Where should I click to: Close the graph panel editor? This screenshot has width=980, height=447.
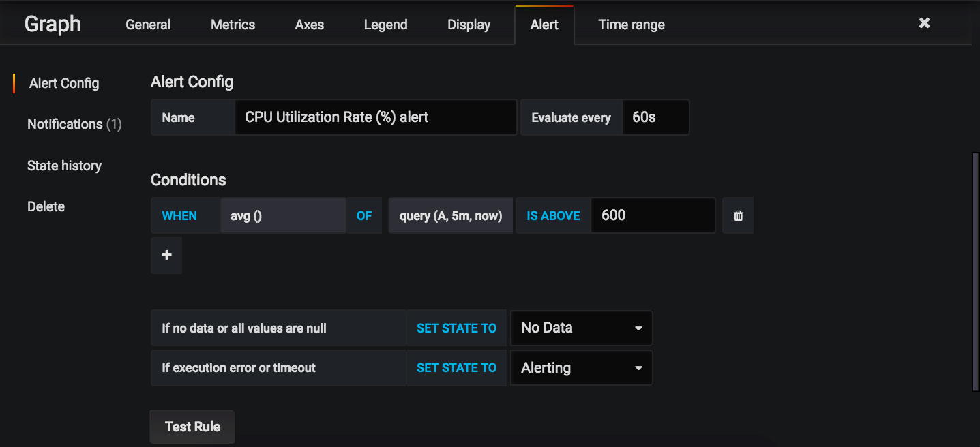coord(924,22)
